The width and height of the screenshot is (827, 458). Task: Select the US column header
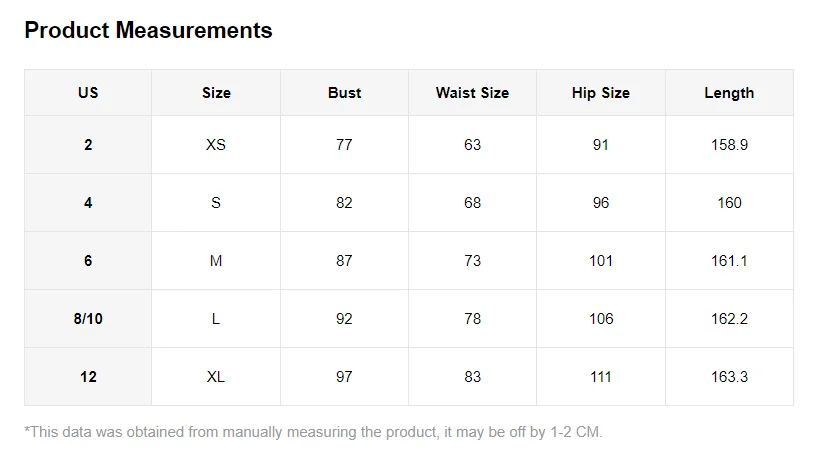coord(88,93)
